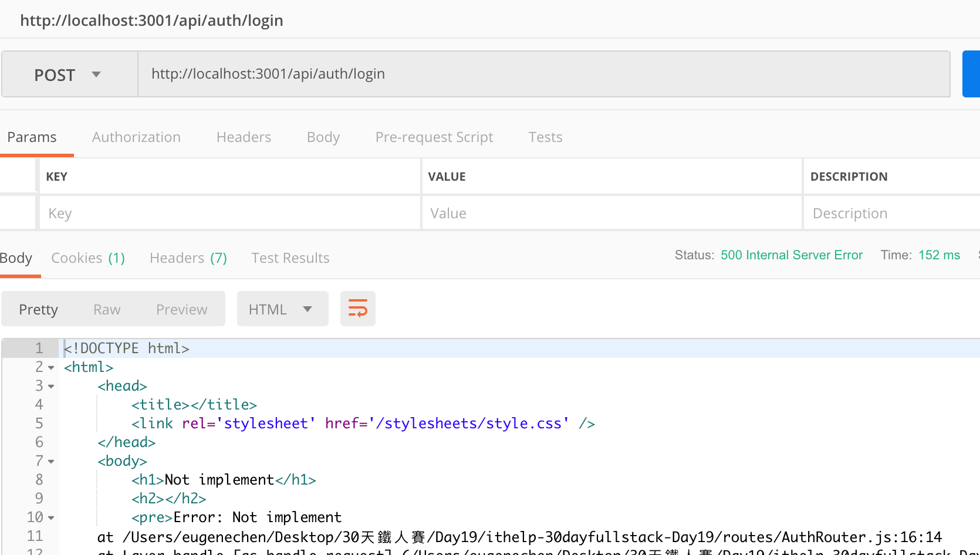Screen dimensions: 980x555
Task: Collapse the html tag on line 2
Action: pyautogui.click(x=51, y=368)
